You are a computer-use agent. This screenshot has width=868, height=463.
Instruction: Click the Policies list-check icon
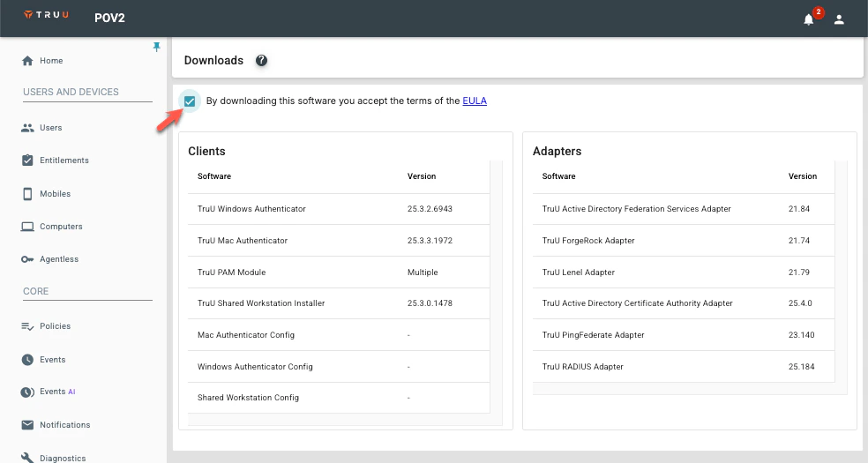27,326
